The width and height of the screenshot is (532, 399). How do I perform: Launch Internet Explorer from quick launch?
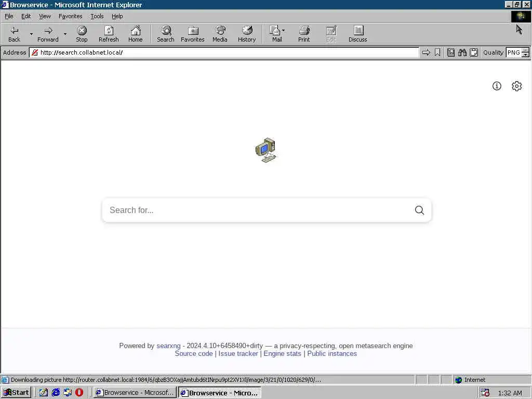pos(56,393)
